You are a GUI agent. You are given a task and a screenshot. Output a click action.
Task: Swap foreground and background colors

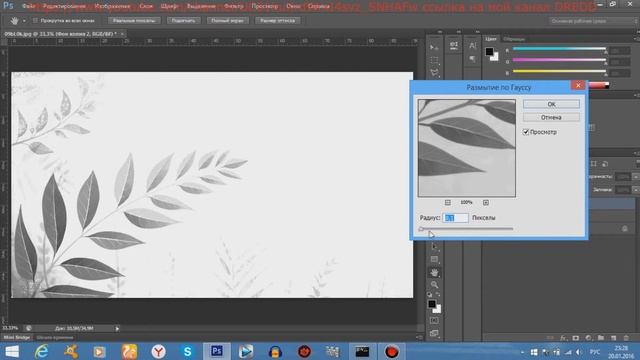[438, 294]
